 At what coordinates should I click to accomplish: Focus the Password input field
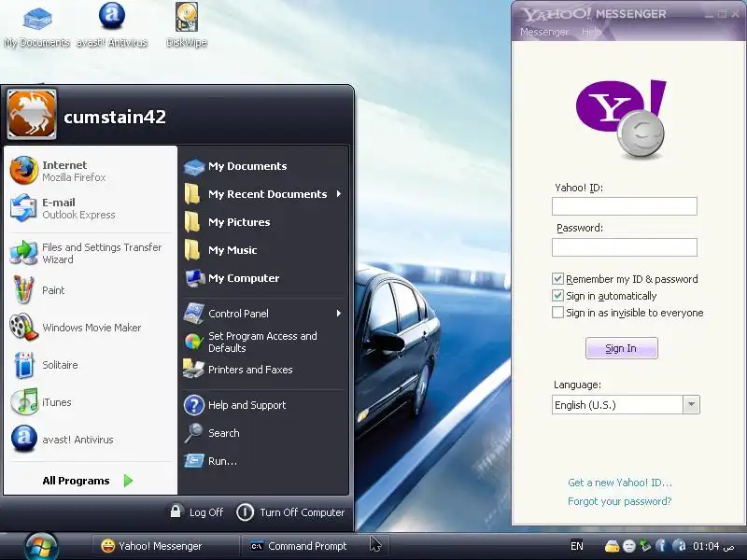(624, 247)
